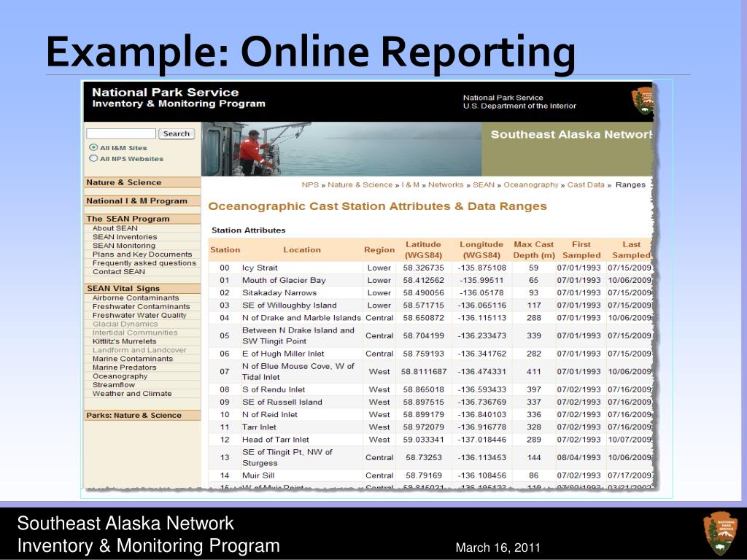
Task: Select N of Reid Inlet cell
Action: tap(270, 414)
